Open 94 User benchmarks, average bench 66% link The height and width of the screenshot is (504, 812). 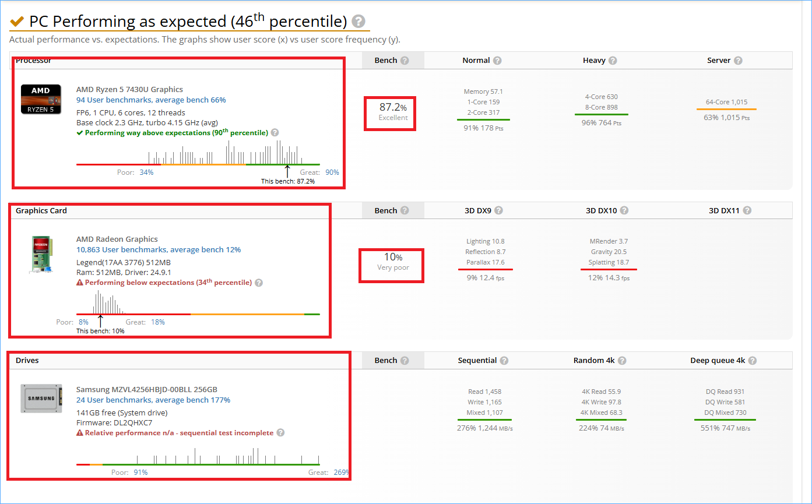pyautogui.click(x=151, y=100)
